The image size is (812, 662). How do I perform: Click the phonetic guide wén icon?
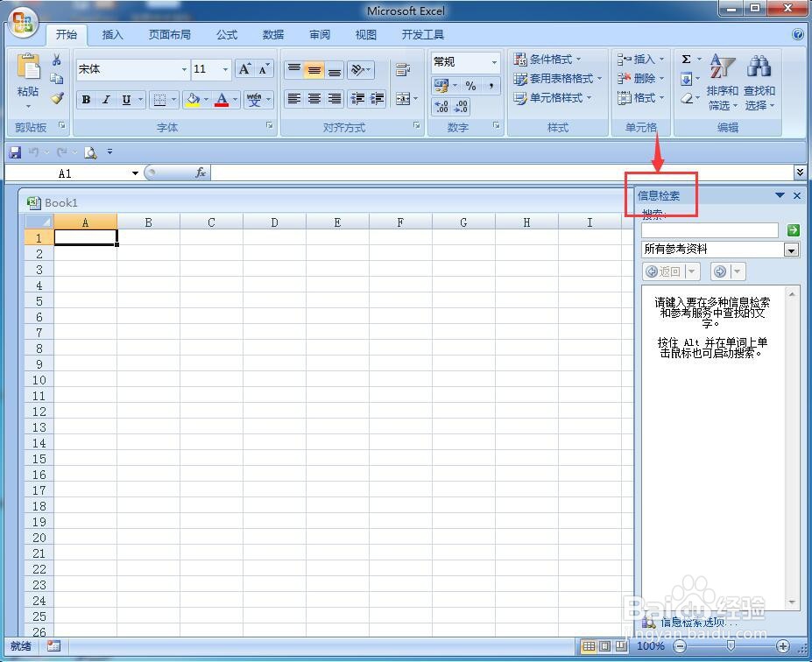(x=254, y=99)
